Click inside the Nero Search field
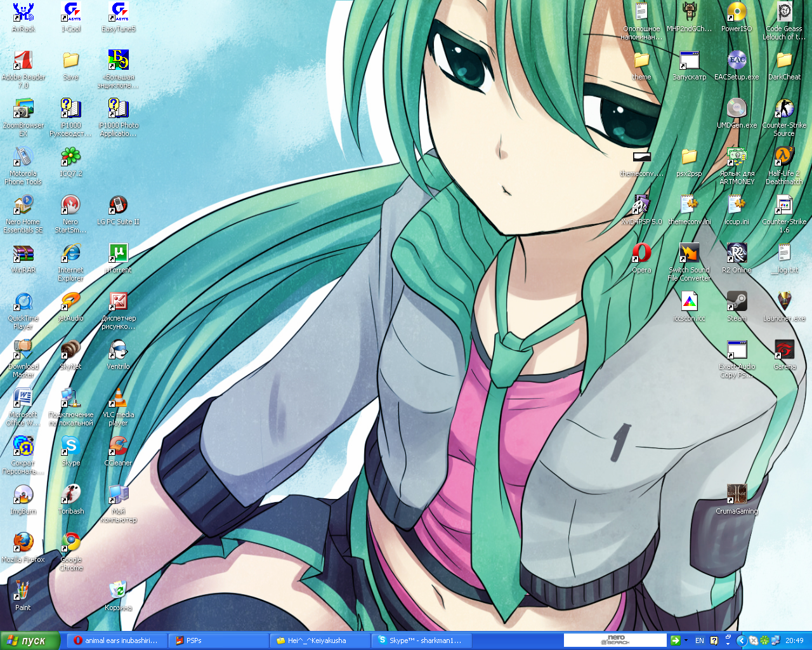This screenshot has width=812, height=650. tap(615, 640)
